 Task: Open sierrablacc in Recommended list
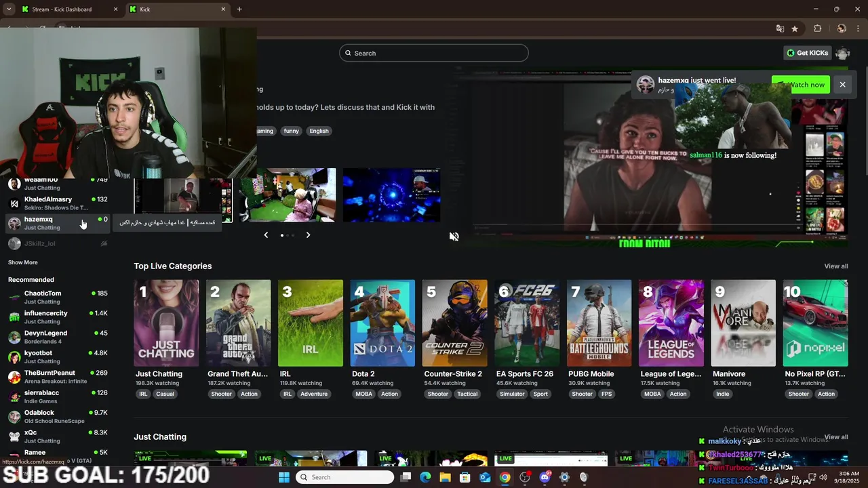point(58,396)
